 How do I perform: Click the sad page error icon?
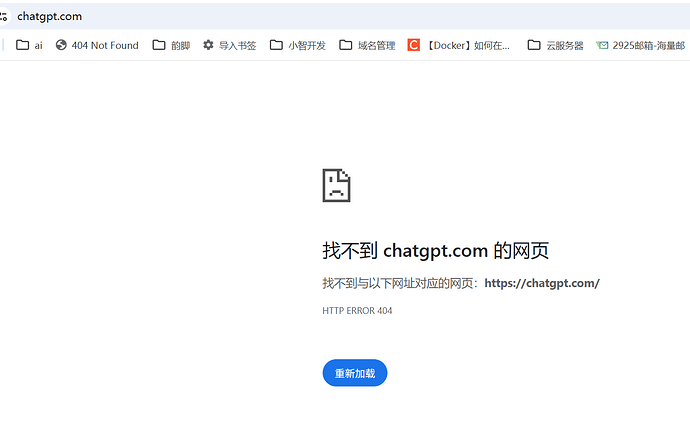[x=336, y=186]
